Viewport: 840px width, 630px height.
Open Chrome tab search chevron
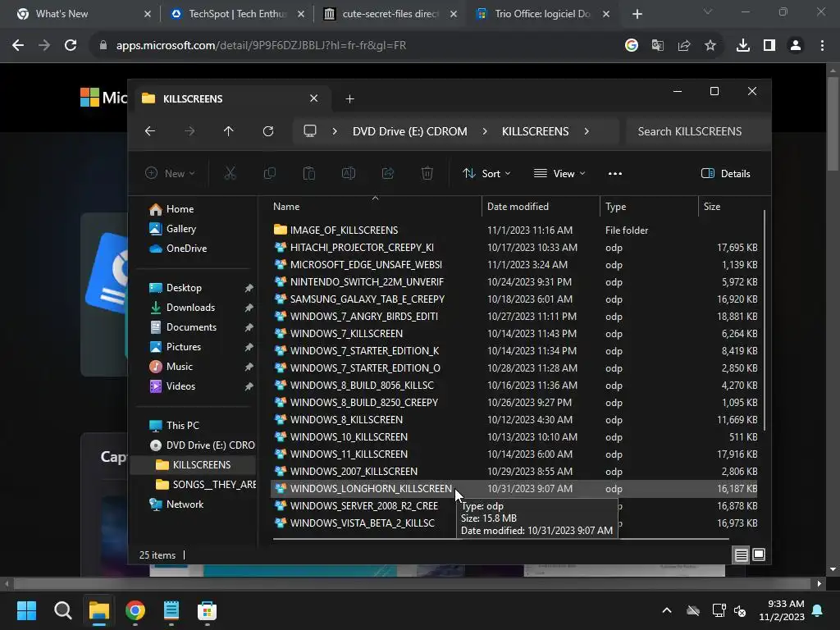(708, 11)
